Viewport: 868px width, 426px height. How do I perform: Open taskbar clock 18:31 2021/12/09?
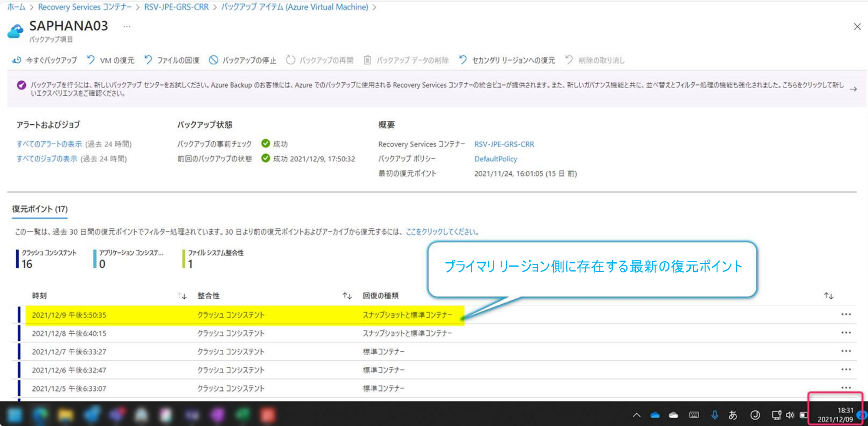835,415
